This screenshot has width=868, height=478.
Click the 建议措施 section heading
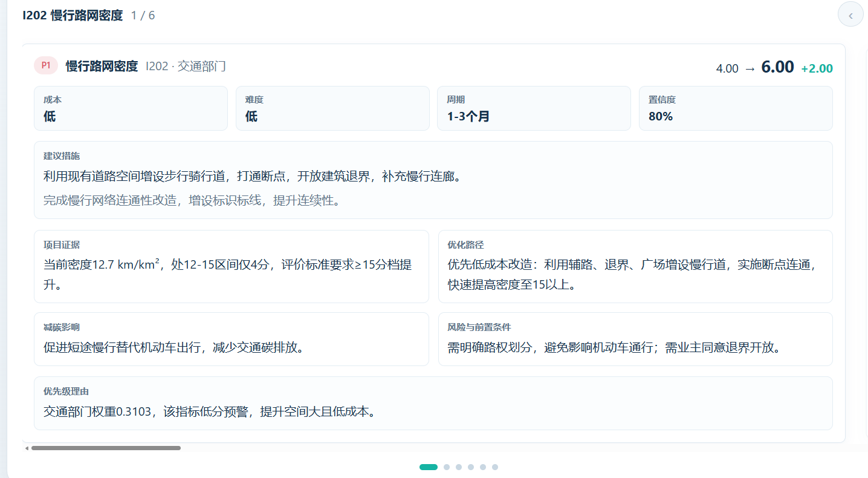62,156
